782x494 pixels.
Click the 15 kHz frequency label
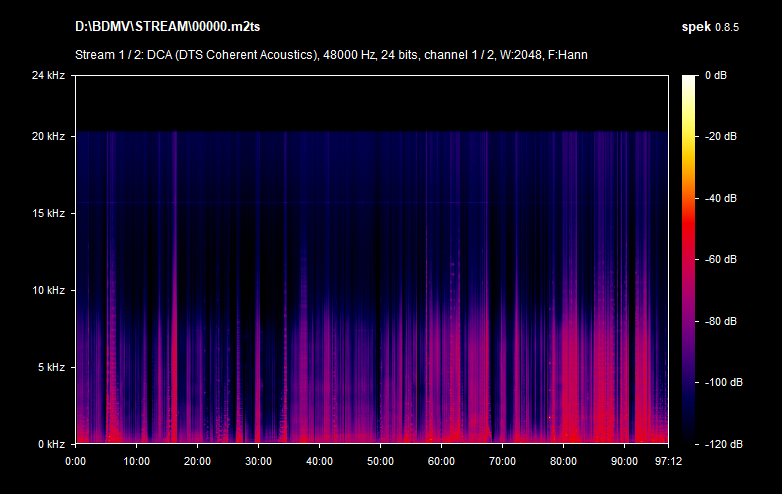coord(47,214)
